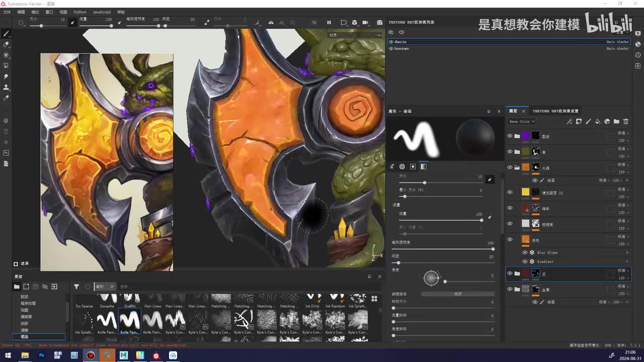Viewport: 644px width, 362px height.
Task: Open the camera screenshot tool
Action: [380, 23]
